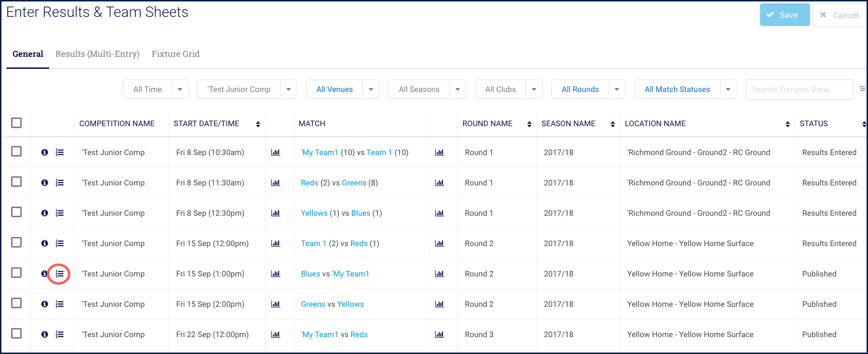Open the Reds link in the 11:30am fixture
The width and height of the screenshot is (868, 354).
(309, 183)
